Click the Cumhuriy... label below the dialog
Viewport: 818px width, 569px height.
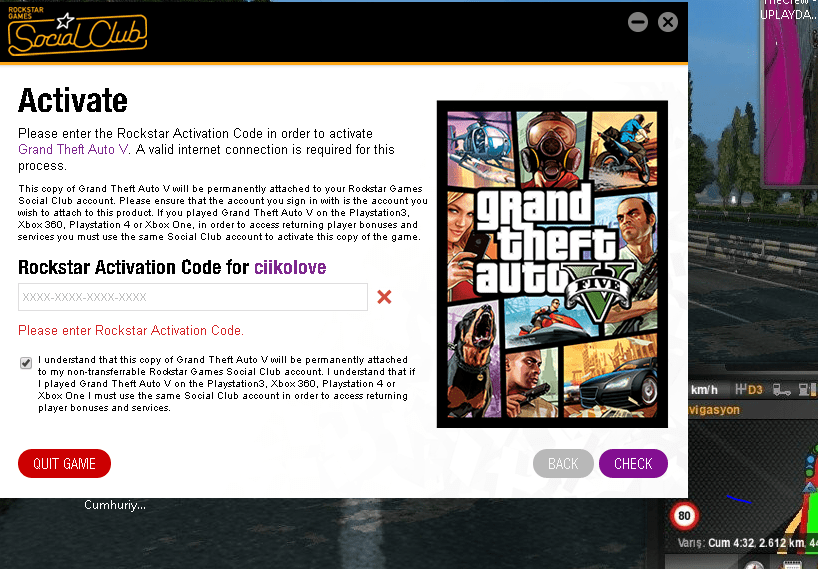coord(115,505)
